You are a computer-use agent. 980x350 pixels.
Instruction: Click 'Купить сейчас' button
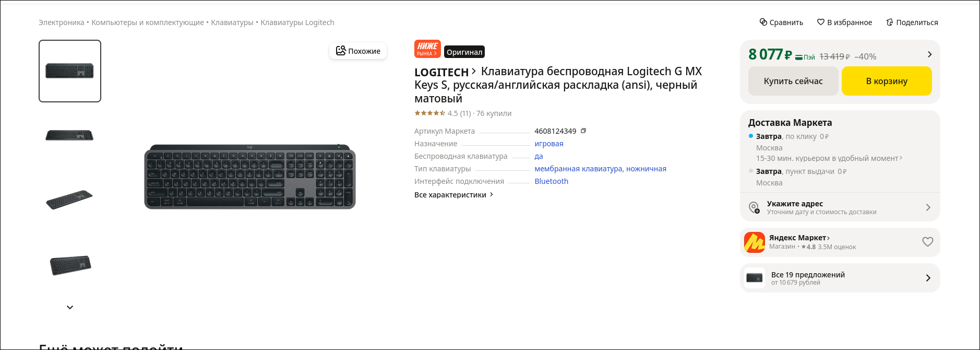click(793, 81)
